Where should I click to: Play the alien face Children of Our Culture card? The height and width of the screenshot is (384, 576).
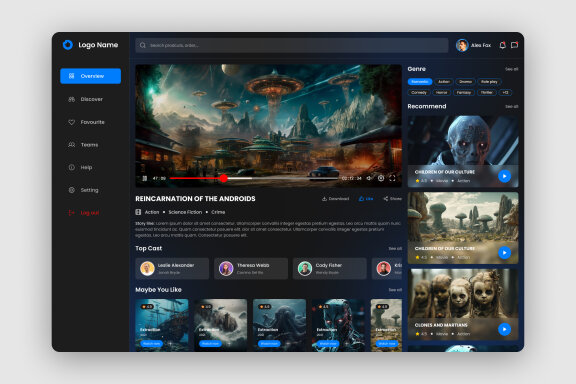[x=504, y=176]
